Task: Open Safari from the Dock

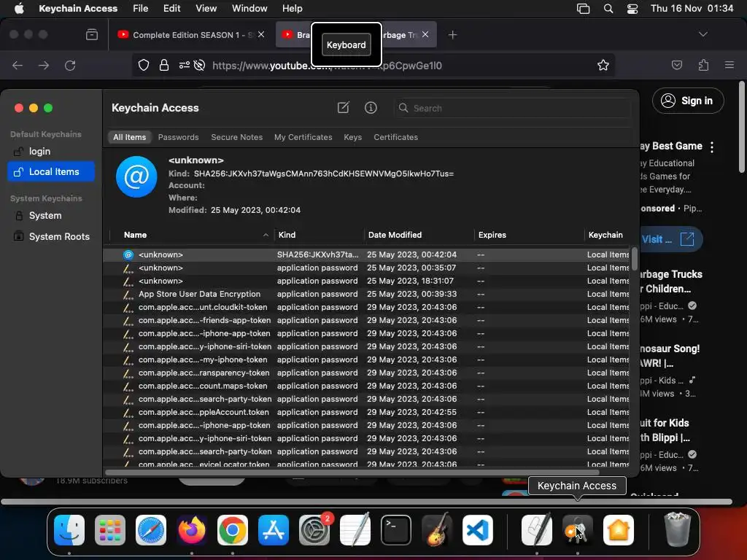Action: tap(151, 530)
